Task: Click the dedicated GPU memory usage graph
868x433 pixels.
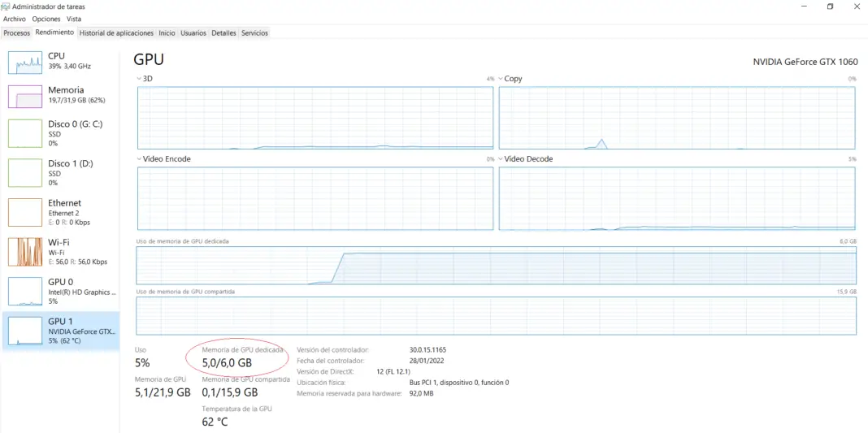Action: [x=496, y=266]
